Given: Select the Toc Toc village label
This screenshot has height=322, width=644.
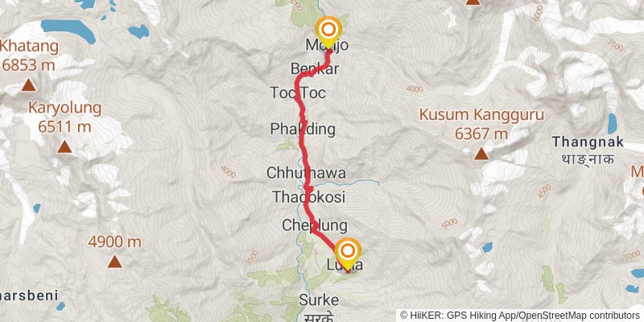Looking at the screenshot, I should [298, 93].
